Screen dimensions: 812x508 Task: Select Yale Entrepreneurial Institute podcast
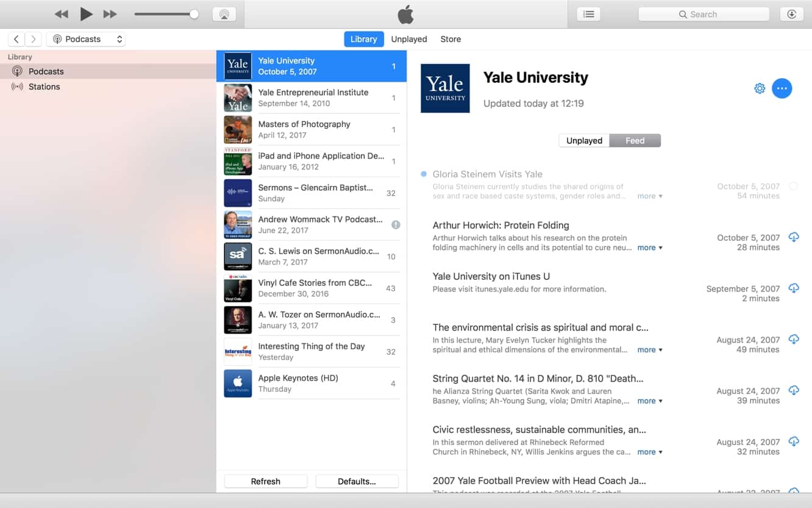click(312, 98)
